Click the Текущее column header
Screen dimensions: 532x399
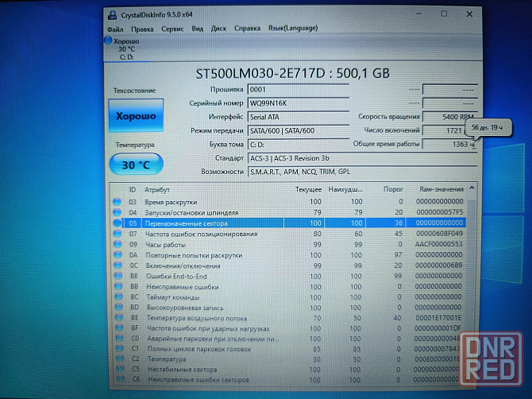[x=308, y=189]
